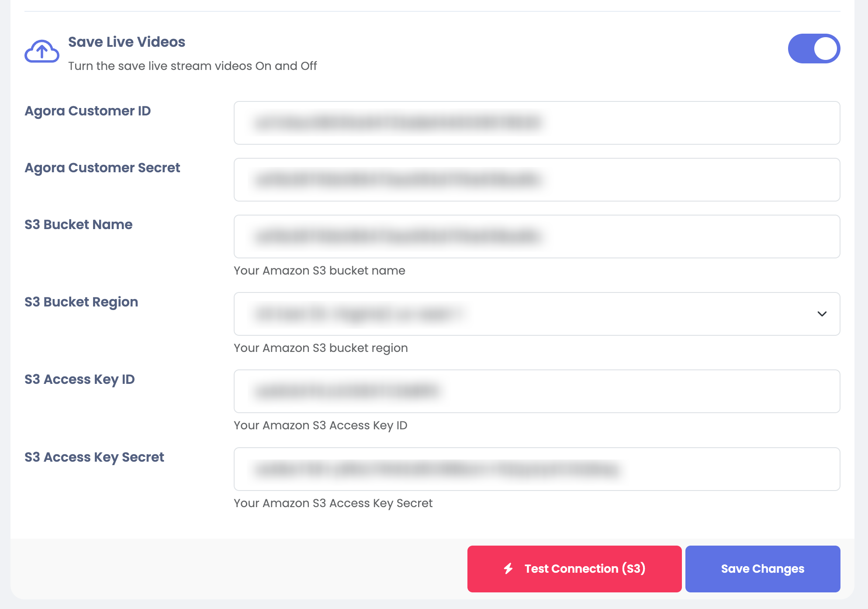This screenshot has width=868, height=609.
Task: Open the S3 Bucket Region dropdown
Action: pyautogui.click(x=536, y=314)
